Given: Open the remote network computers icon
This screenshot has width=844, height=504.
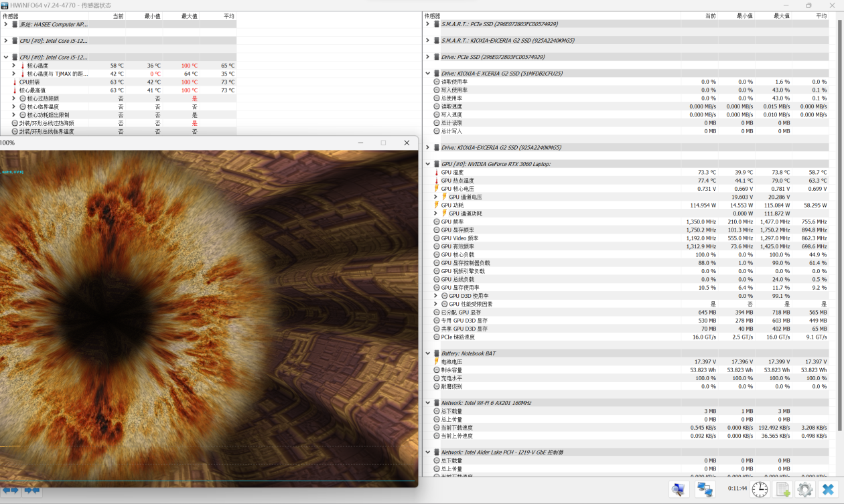Looking at the screenshot, I should [704, 489].
